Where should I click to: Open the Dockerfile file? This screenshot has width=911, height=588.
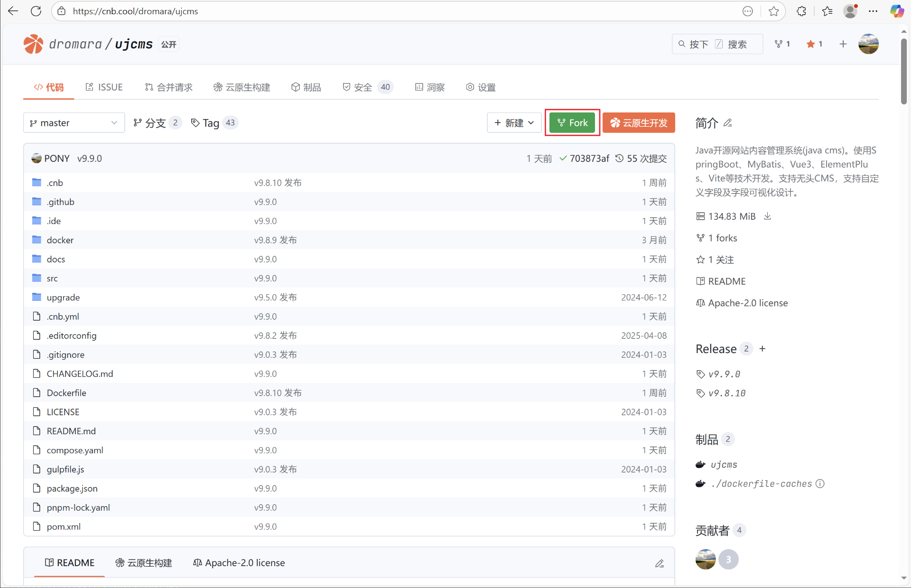(x=66, y=393)
